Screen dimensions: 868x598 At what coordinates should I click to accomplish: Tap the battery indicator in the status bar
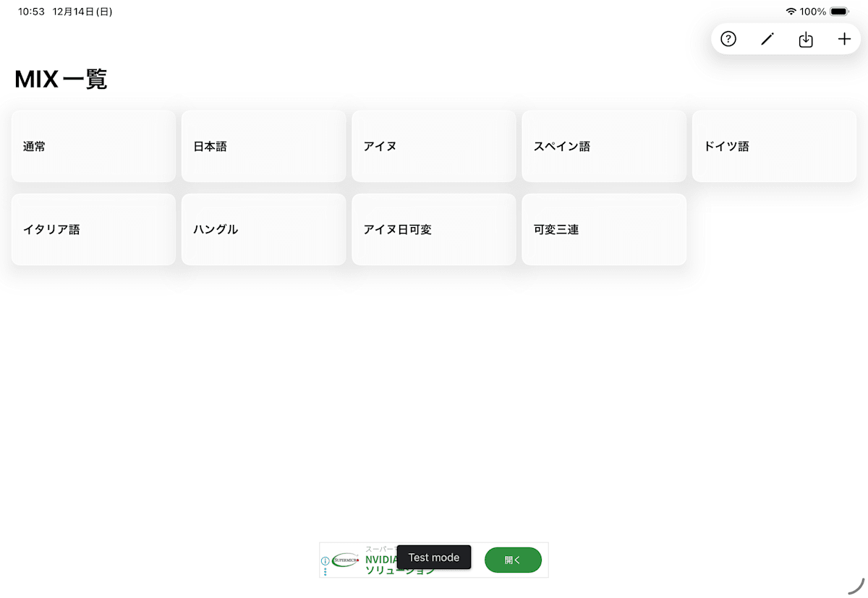838,12
